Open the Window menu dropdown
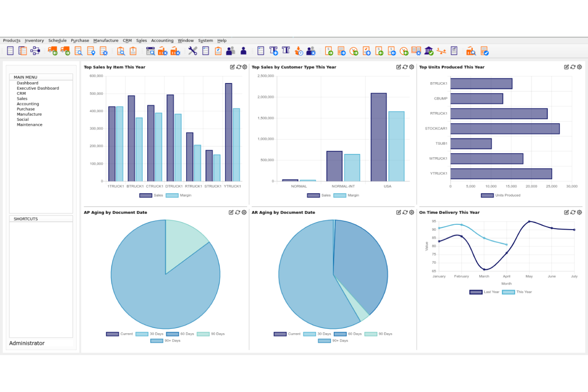The width and height of the screenshot is (588, 392). [186, 40]
